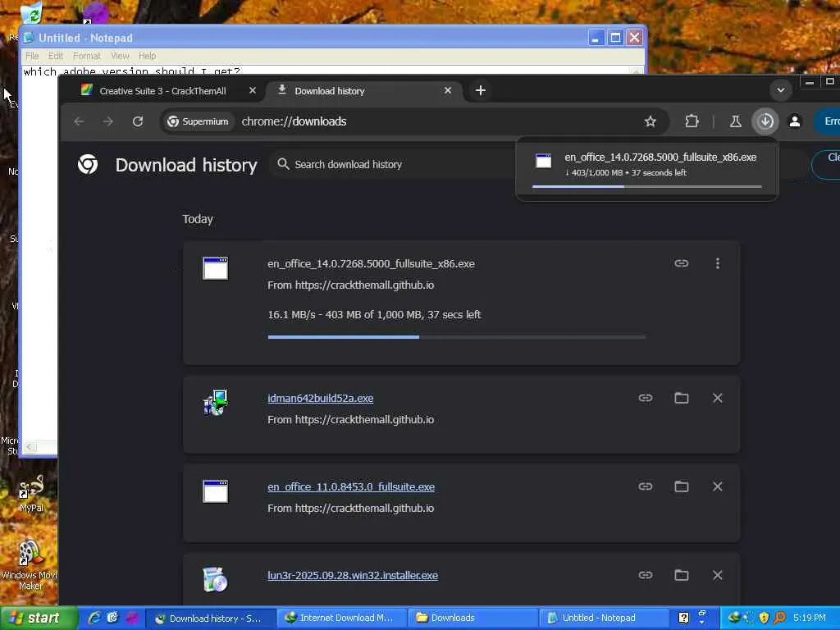Click file icon of en_office_11.0.8453.0_fullsuite.exe
Image resolution: width=840 pixels, height=630 pixels.
(x=216, y=491)
